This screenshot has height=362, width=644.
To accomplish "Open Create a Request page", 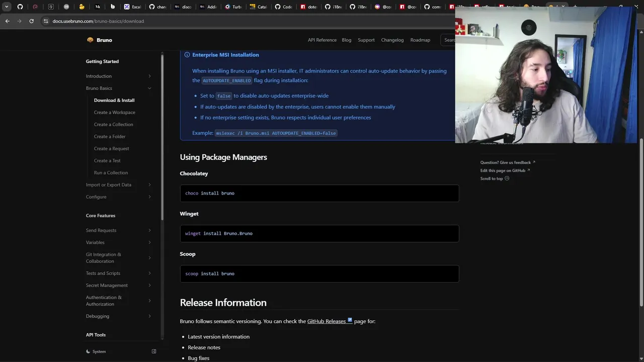I will click(111, 148).
